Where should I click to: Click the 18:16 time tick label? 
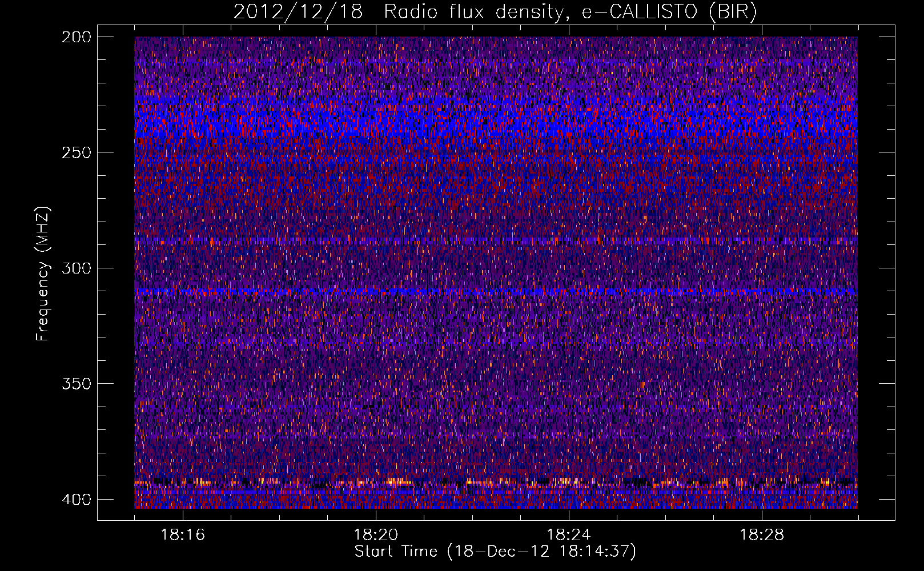pos(183,535)
